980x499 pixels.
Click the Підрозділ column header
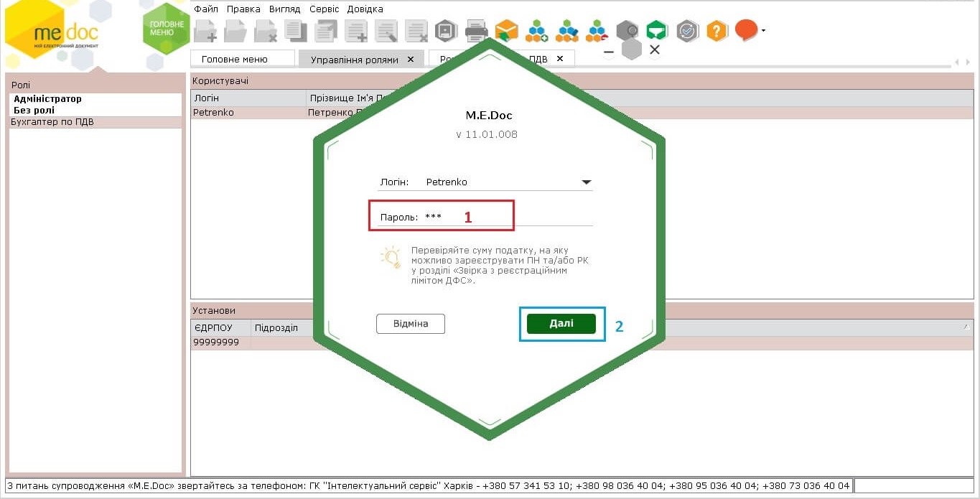click(282, 327)
